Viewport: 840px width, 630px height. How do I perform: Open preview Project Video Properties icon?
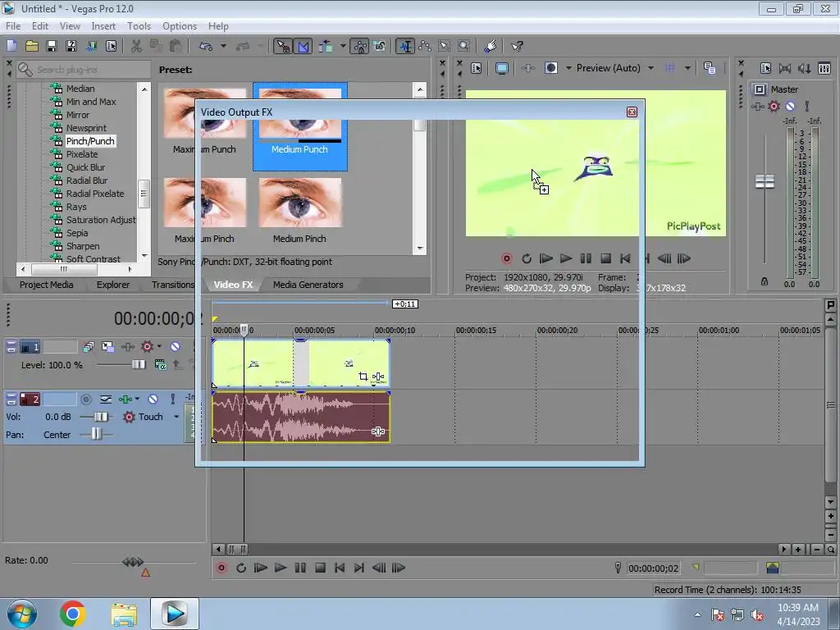tap(477, 68)
